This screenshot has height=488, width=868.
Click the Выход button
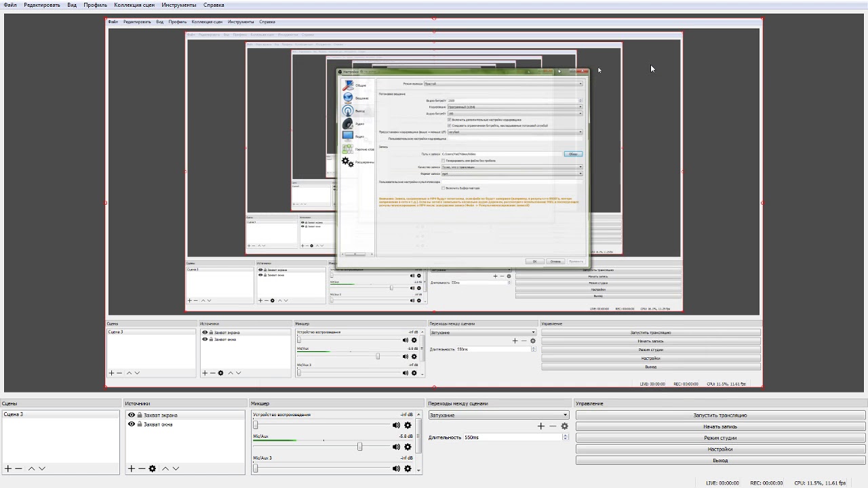[x=720, y=460]
